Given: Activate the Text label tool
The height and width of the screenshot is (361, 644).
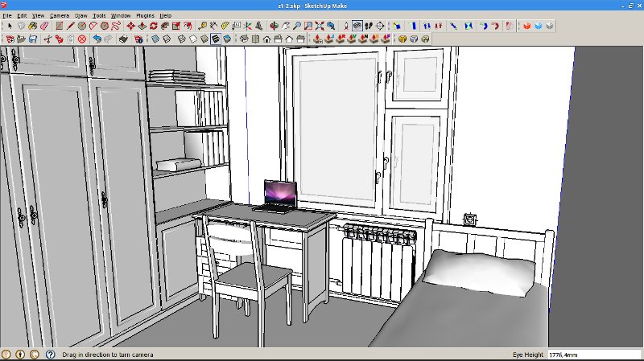Looking at the screenshot, I should (x=237, y=26).
